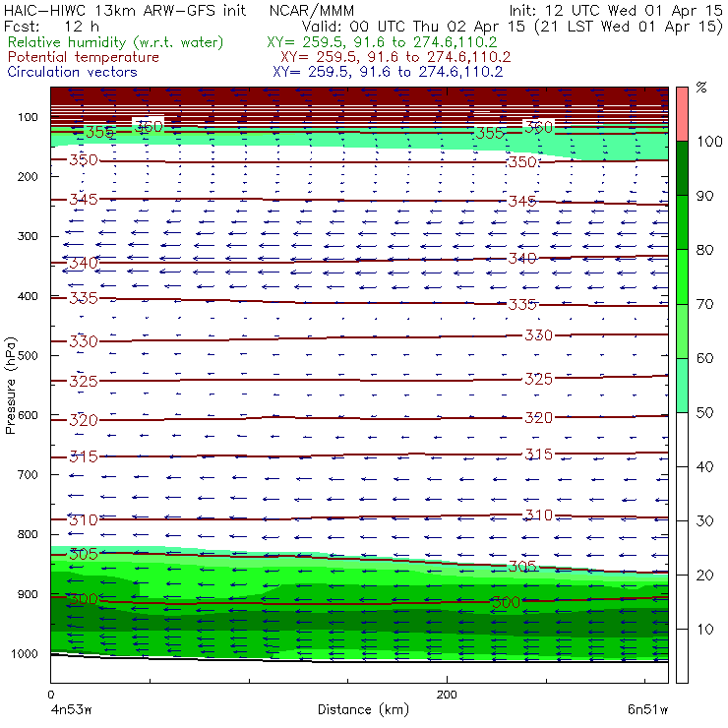Pick the darkest green 90–100% colorbar segment

pyautogui.click(x=682, y=168)
